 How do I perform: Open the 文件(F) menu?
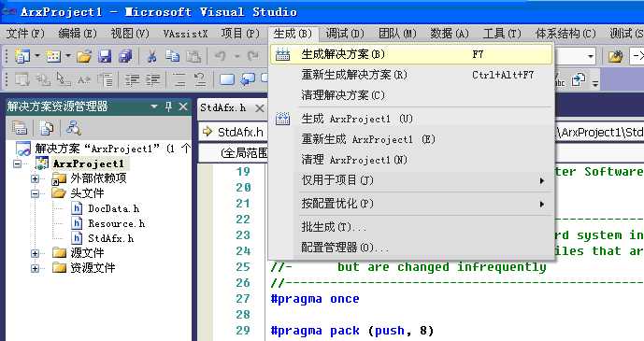(x=25, y=34)
